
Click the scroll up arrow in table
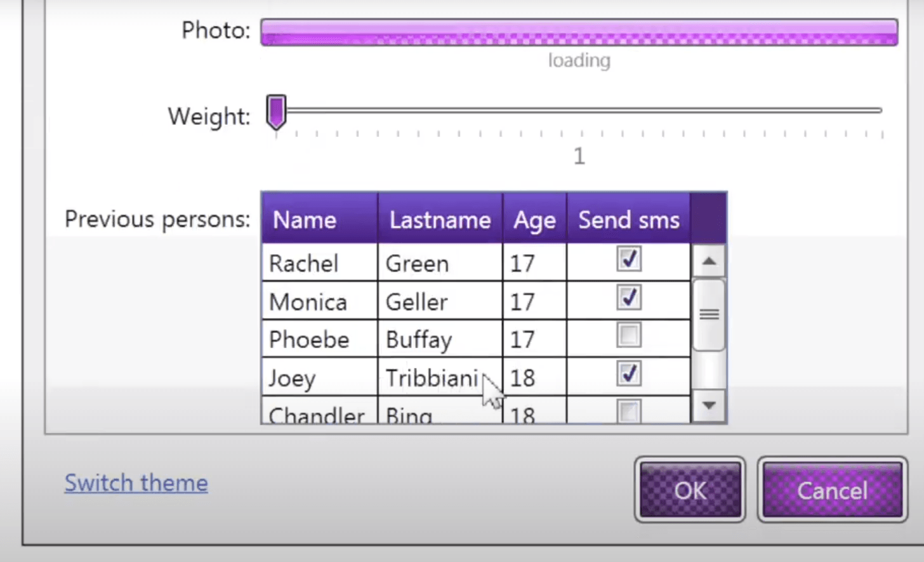tap(709, 261)
